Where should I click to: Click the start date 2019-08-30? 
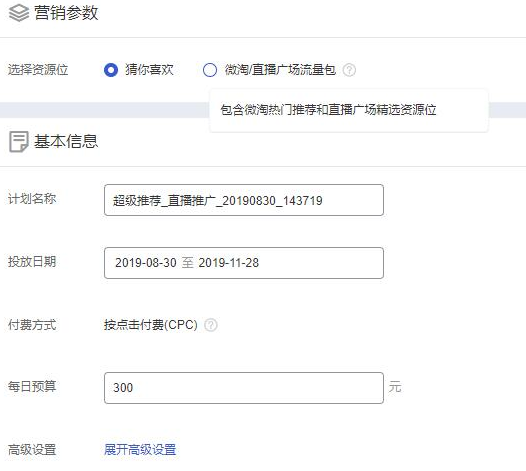146,263
